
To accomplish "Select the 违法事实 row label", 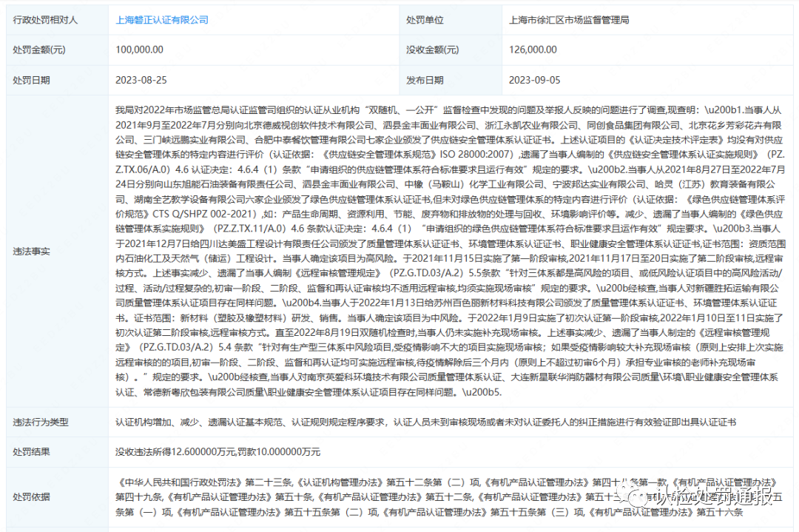I will pos(32,252).
